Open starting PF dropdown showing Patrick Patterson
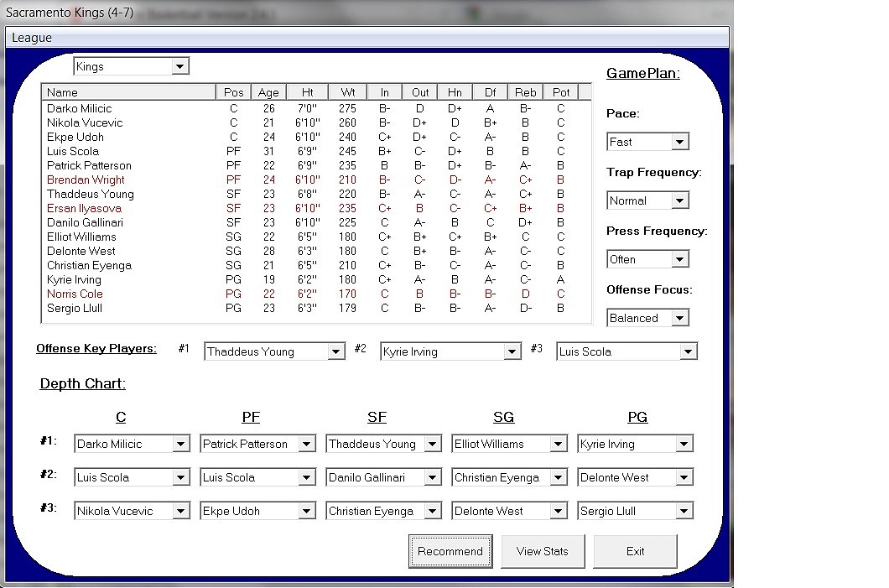Screen dimensions: 889x588 (x=257, y=444)
